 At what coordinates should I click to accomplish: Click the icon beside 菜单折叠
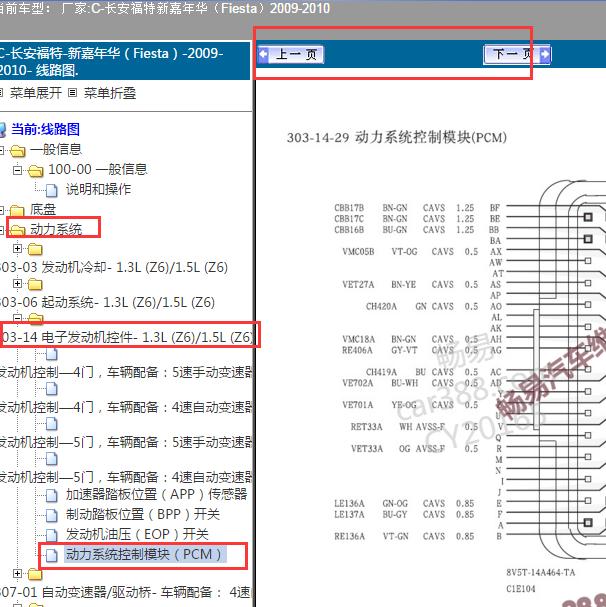72,93
